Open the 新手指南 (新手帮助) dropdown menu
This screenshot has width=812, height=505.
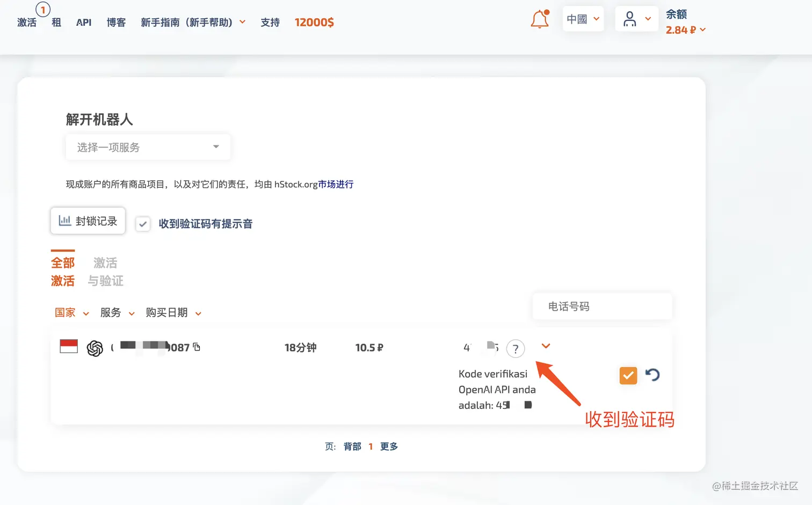pos(193,22)
